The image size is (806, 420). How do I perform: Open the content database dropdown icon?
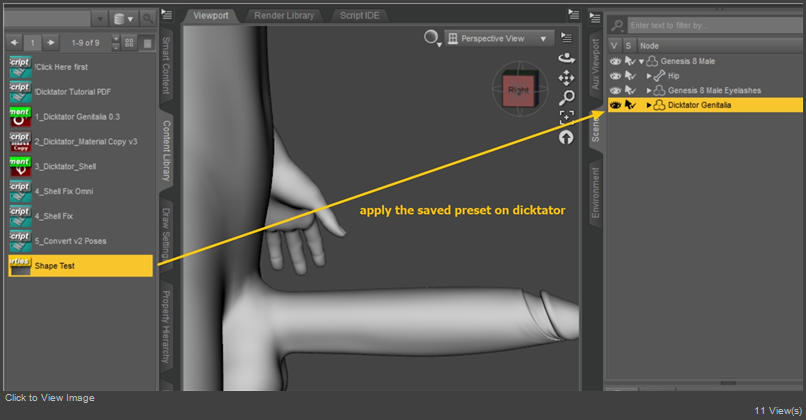(x=123, y=19)
